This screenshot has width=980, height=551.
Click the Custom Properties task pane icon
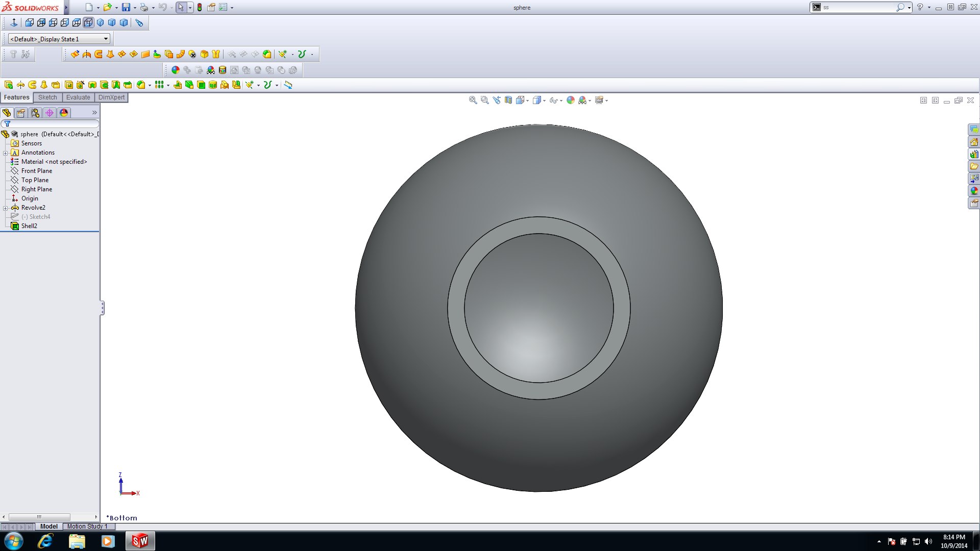(974, 203)
